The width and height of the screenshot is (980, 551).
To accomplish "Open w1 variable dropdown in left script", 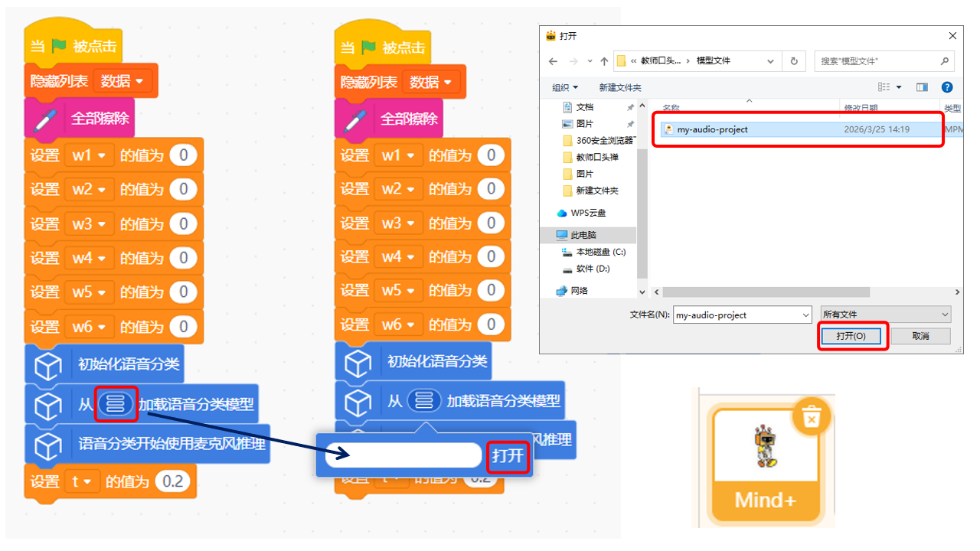I will click(89, 155).
